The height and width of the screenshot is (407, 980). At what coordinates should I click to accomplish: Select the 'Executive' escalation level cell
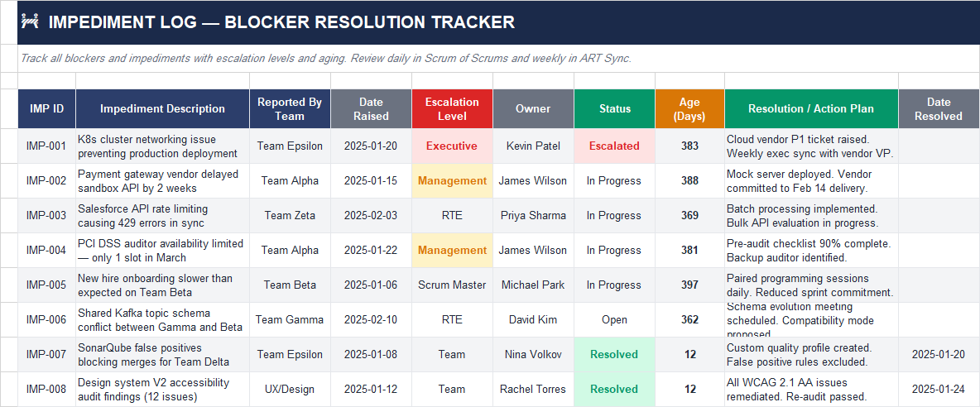click(453, 146)
